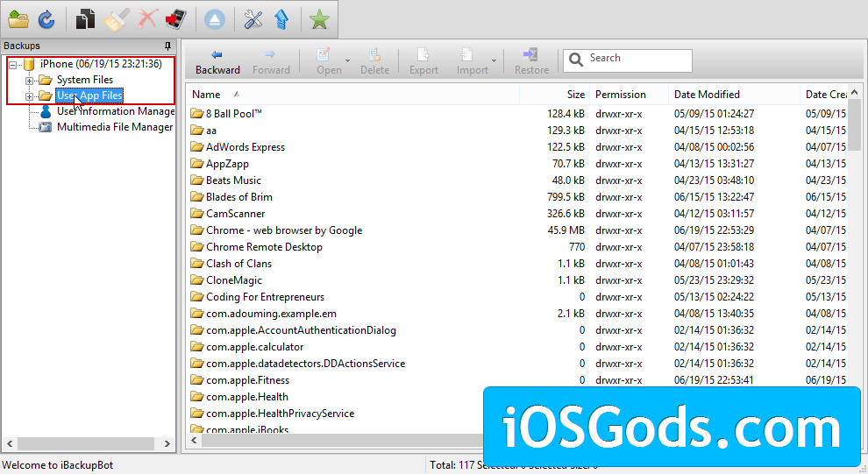Select User Information Manager in tree

pyautogui.click(x=116, y=111)
